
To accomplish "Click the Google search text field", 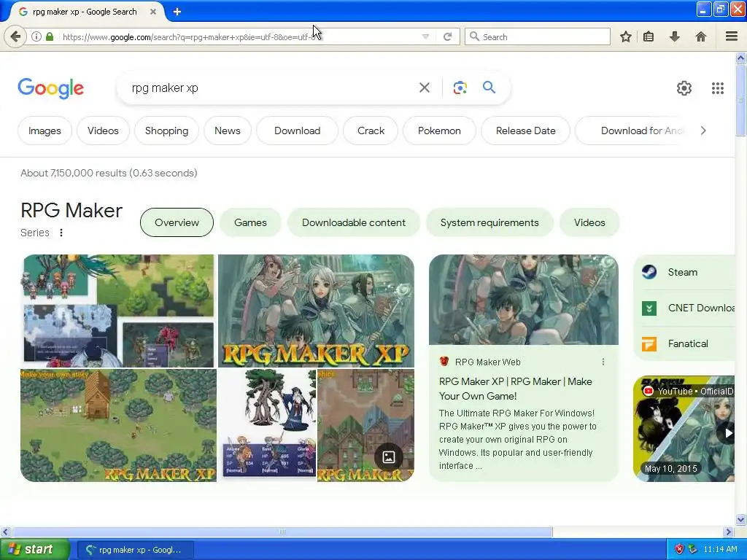I will coord(269,87).
